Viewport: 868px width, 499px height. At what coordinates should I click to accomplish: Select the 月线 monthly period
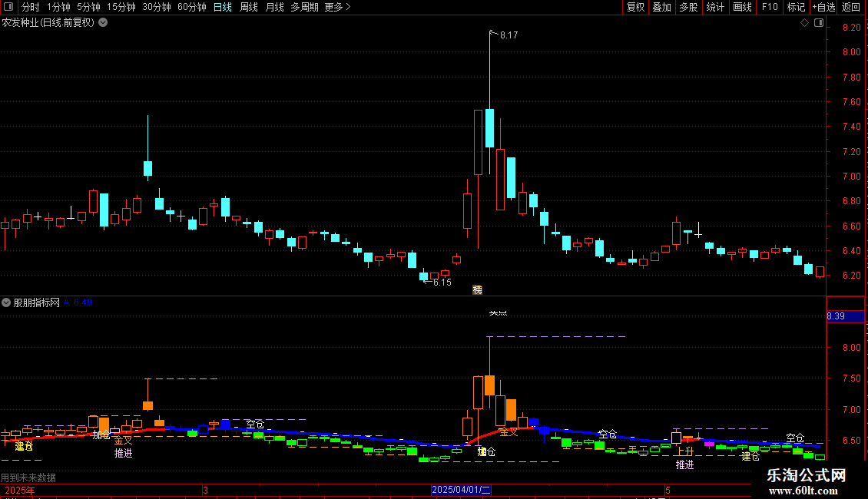coord(274,7)
